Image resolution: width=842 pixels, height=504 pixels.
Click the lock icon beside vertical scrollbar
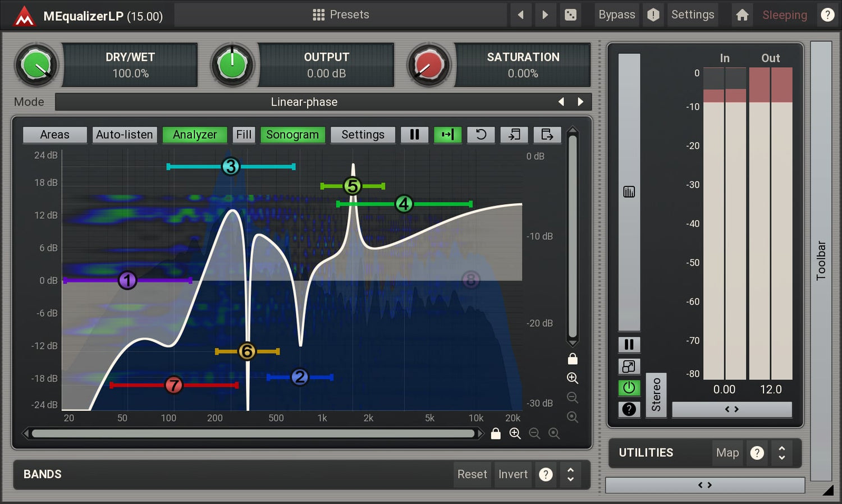click(x=573, y=359)
